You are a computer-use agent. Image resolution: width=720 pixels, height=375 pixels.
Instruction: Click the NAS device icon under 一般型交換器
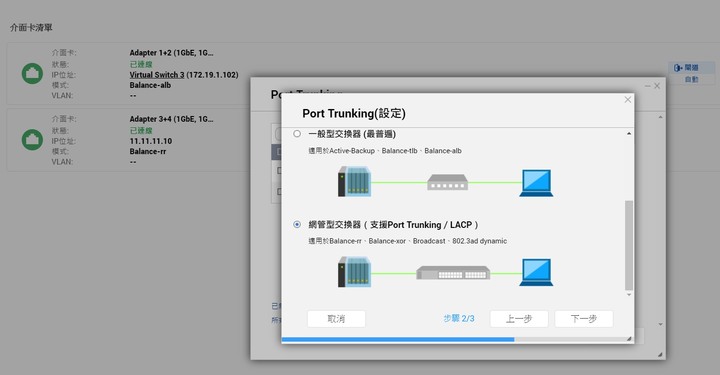tap(354, 182)
